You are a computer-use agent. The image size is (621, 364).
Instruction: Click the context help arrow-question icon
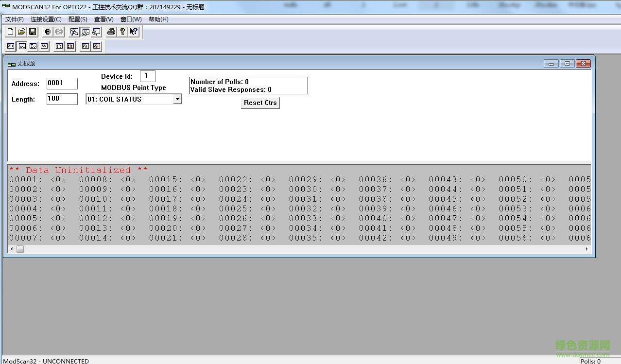pyautogui.click(x=134, y=32)
